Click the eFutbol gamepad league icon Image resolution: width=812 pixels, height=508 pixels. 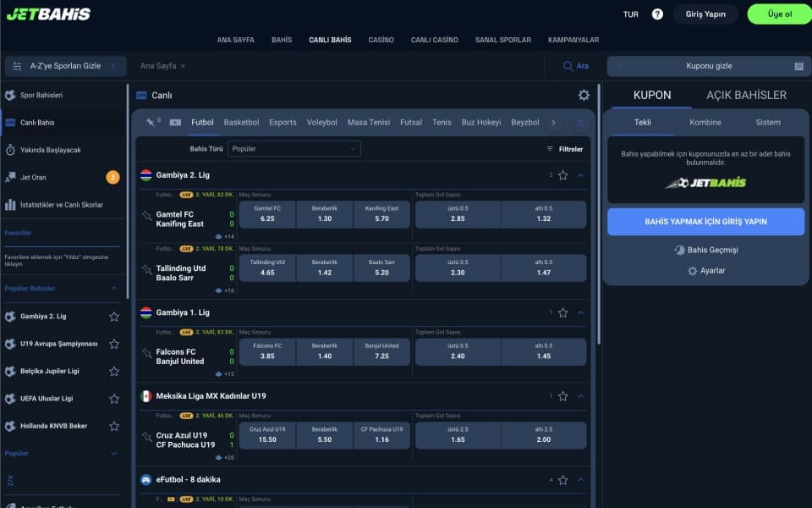(146, 479)
